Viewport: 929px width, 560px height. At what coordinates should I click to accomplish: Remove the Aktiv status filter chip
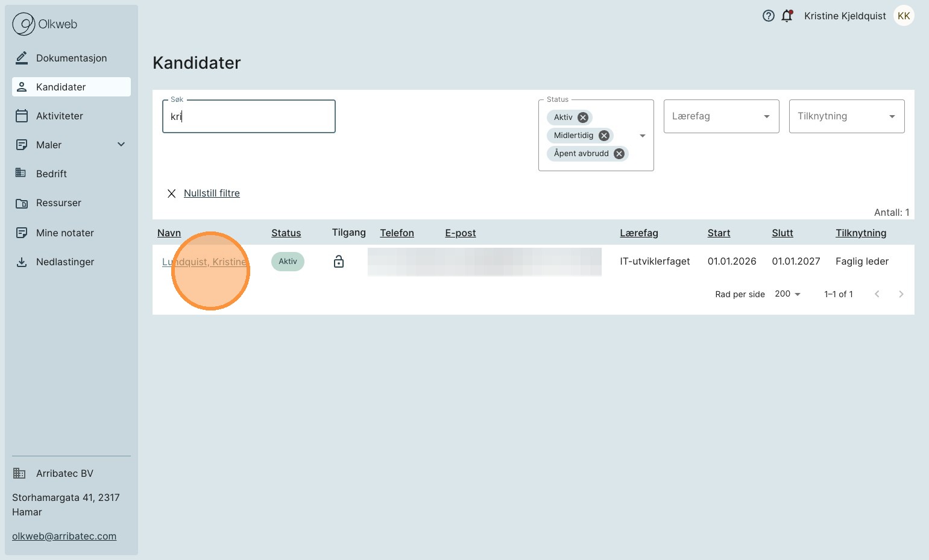pos(583,118)
